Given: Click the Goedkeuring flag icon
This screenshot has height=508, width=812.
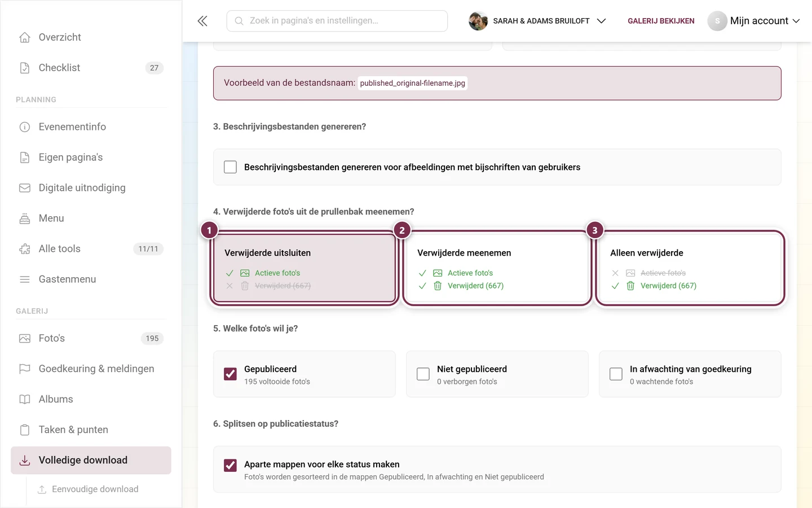Looking at the screenshot, I should (25, 369).
